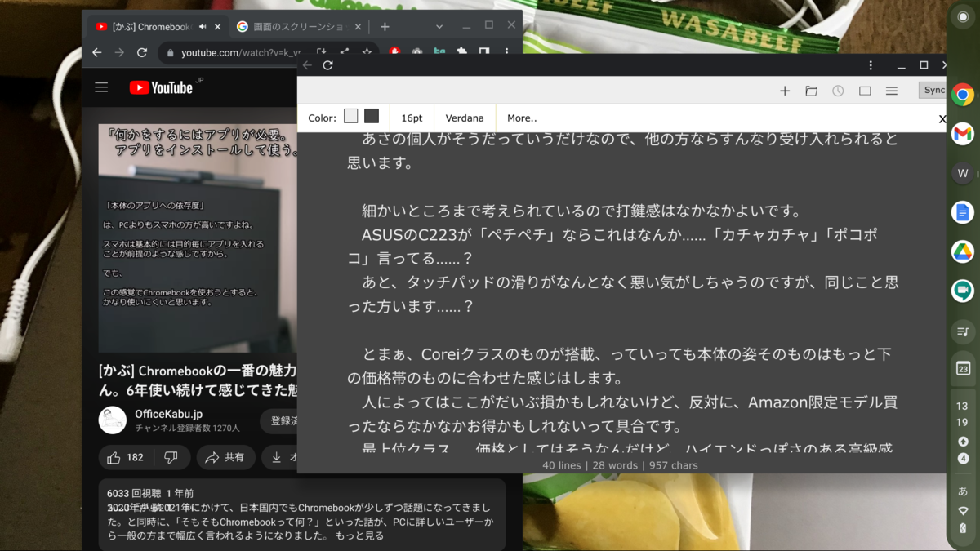The width and height of the screenshot is (980, 551).
Task: Click the Sync button in the editor
Action: tap(933, 91)
